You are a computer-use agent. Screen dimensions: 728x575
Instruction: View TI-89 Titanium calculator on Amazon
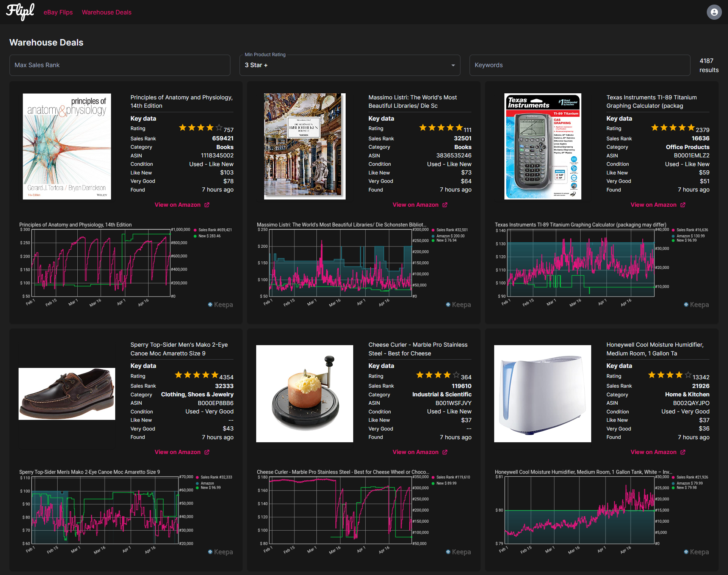pyautogui.click(x=653, y=205)
